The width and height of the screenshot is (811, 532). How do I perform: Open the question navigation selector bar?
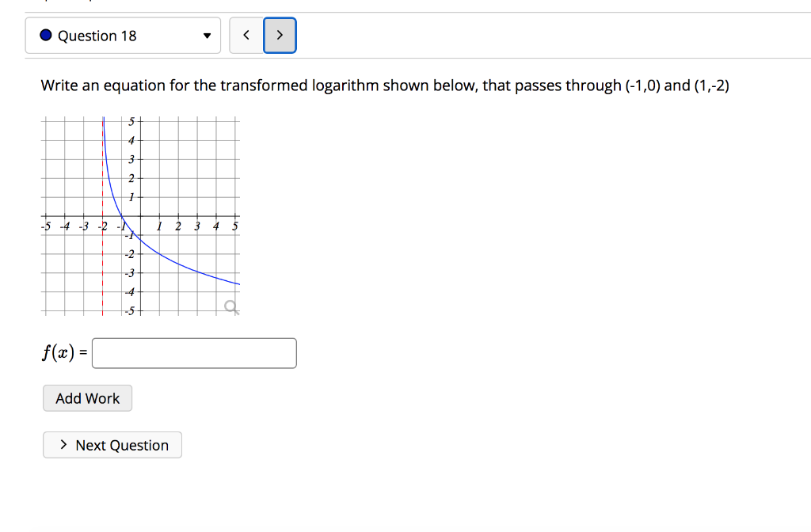123,35
